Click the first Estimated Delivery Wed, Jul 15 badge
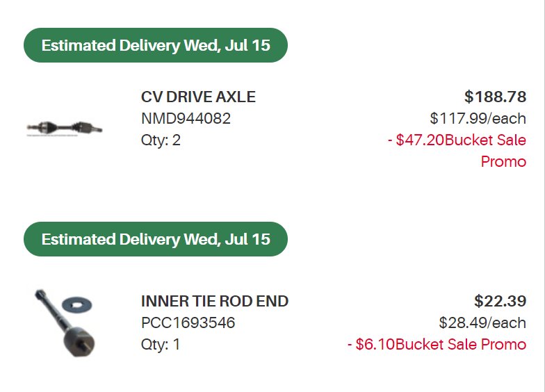Screen dimensions: 545x392 click(156, 45)
